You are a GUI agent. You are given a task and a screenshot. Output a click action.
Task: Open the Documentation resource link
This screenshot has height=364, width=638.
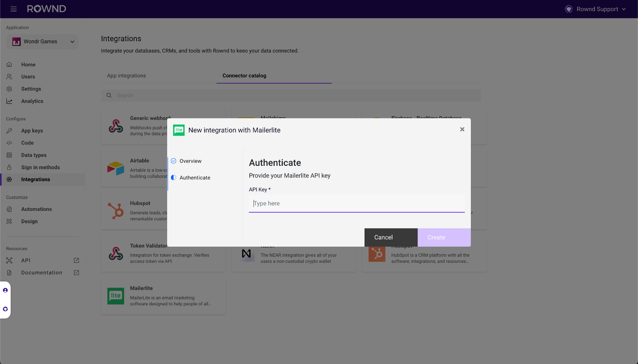[x=42, y=273]
